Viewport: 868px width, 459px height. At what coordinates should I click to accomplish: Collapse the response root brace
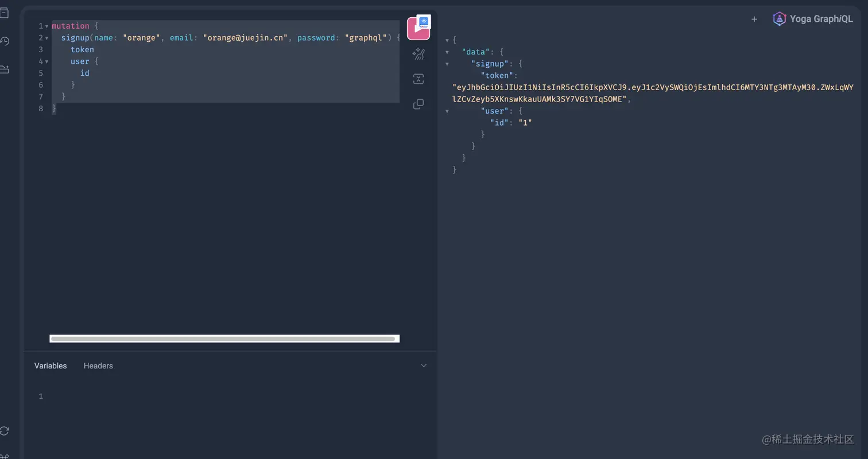[447, 40]
